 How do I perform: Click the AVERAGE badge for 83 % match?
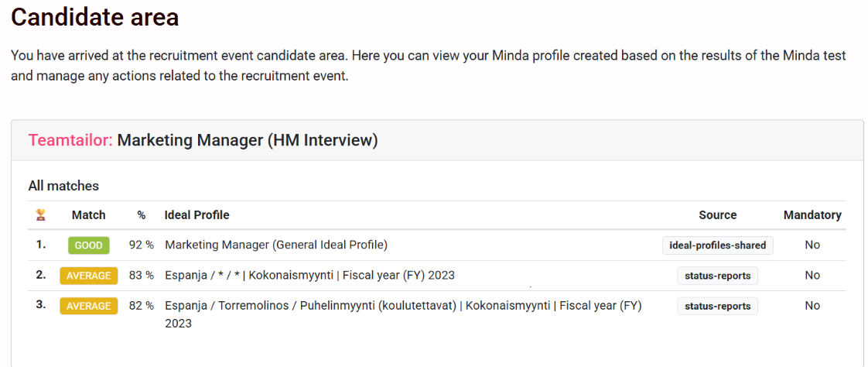click(88, 276)
